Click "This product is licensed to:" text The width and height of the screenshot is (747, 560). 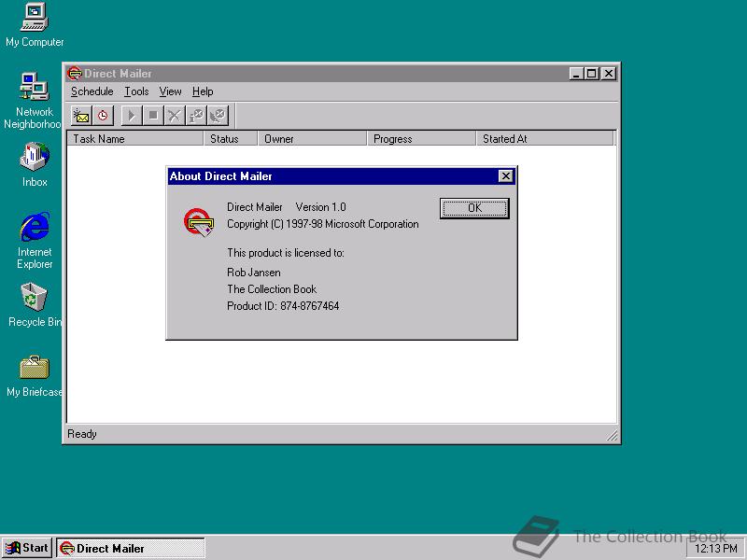pyautogui.click(x=286, y=253)
